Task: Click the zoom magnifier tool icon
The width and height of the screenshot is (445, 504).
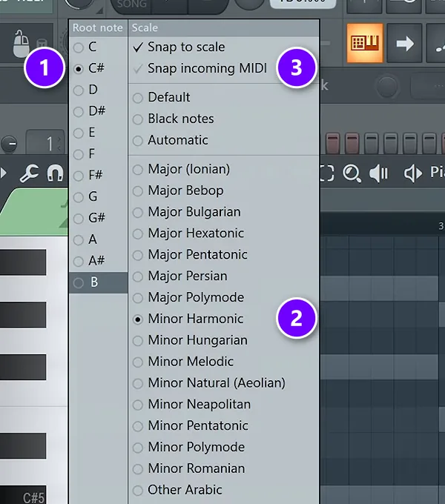Action: 352,174
